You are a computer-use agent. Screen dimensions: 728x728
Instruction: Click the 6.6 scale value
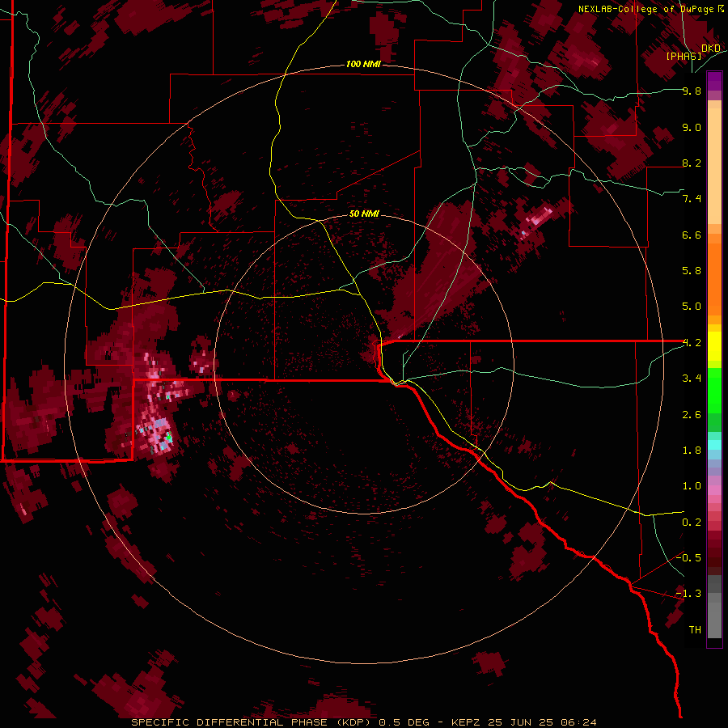(x=692, y=235)
